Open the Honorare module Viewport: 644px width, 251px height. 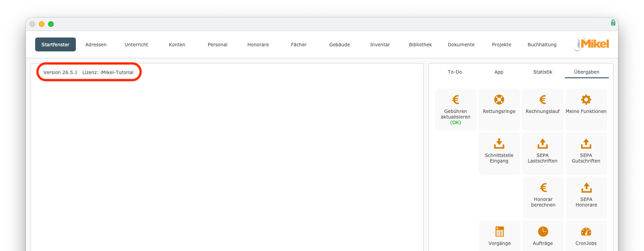tap(258, 44)
